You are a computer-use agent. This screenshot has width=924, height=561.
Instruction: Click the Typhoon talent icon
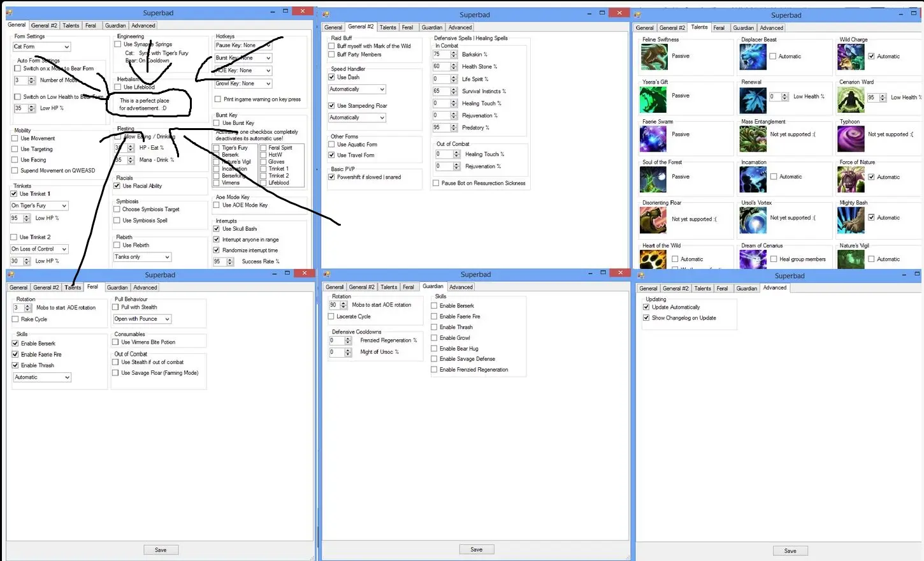click(851, 138)
